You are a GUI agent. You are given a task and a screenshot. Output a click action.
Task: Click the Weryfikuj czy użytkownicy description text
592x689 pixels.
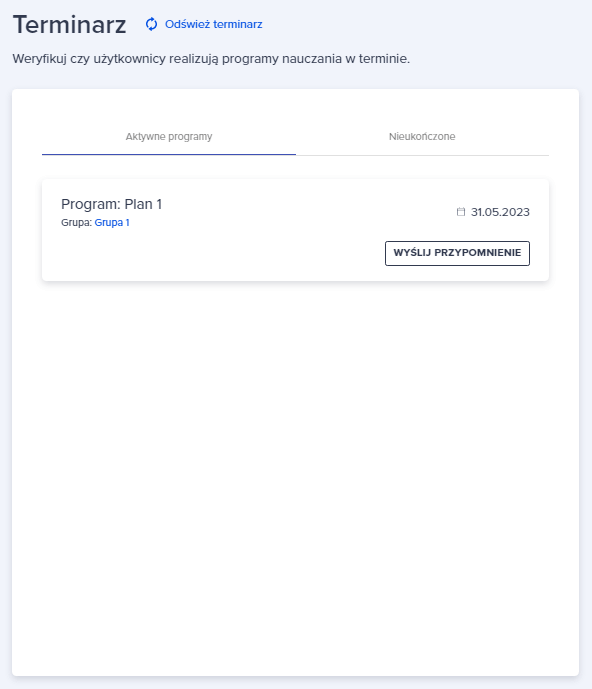tap(211, 59)
